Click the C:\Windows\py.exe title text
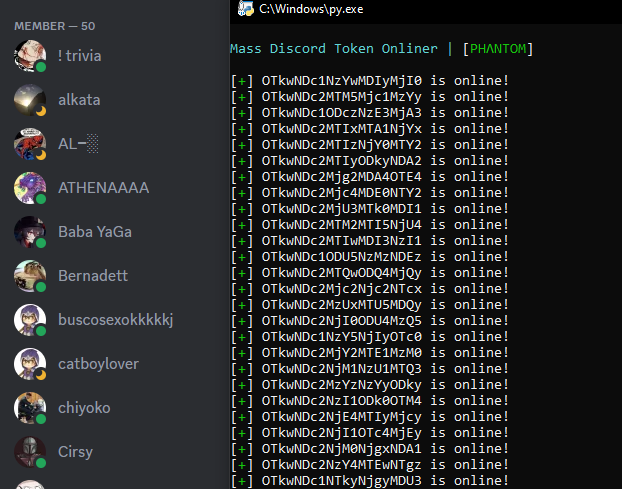This screenshot has height=489, width=622. (x=311, y=9)
